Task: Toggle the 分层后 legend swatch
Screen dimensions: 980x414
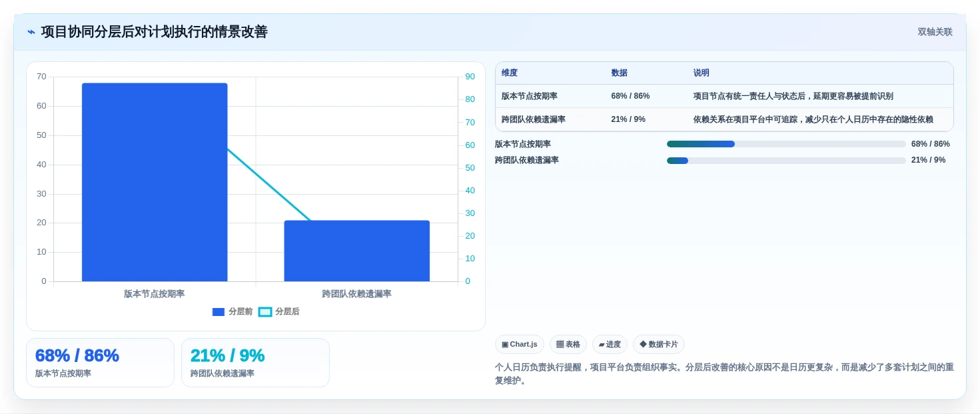Action: (265, 312)
